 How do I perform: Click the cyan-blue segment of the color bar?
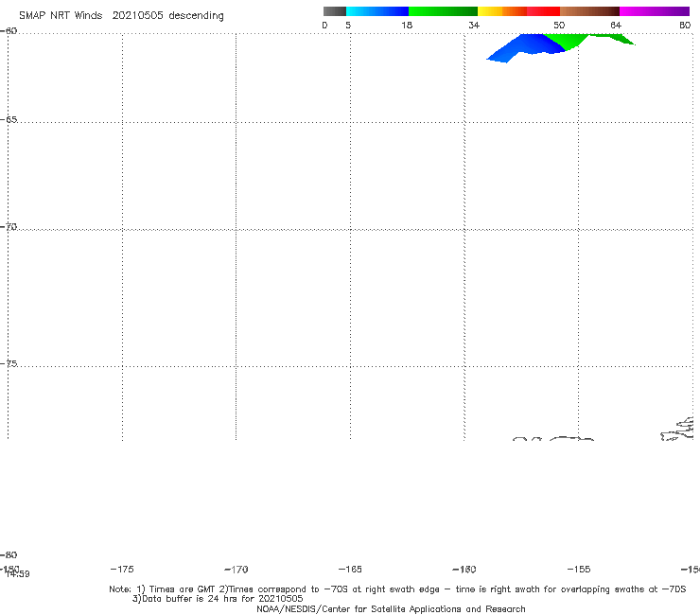pos(377,11)
